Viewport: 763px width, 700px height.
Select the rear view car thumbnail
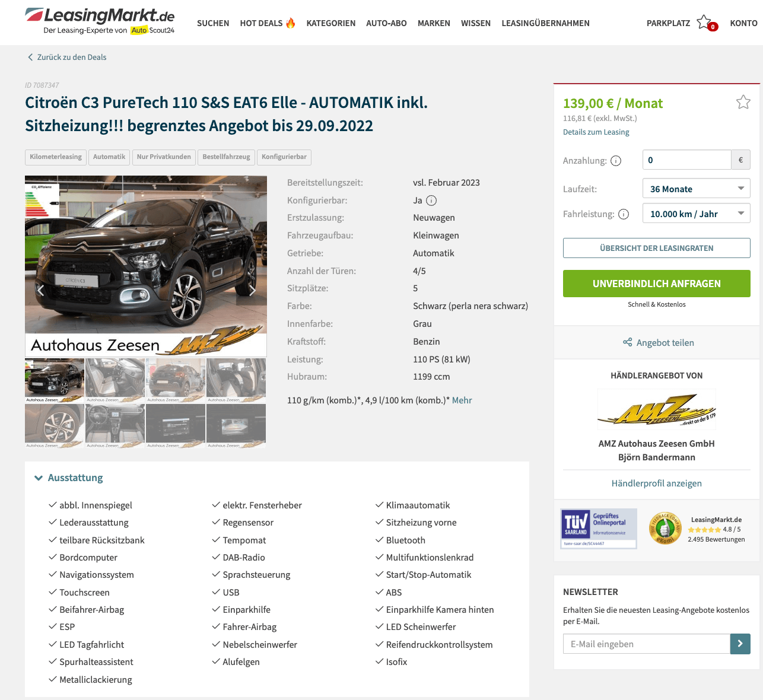coord(176,380)
